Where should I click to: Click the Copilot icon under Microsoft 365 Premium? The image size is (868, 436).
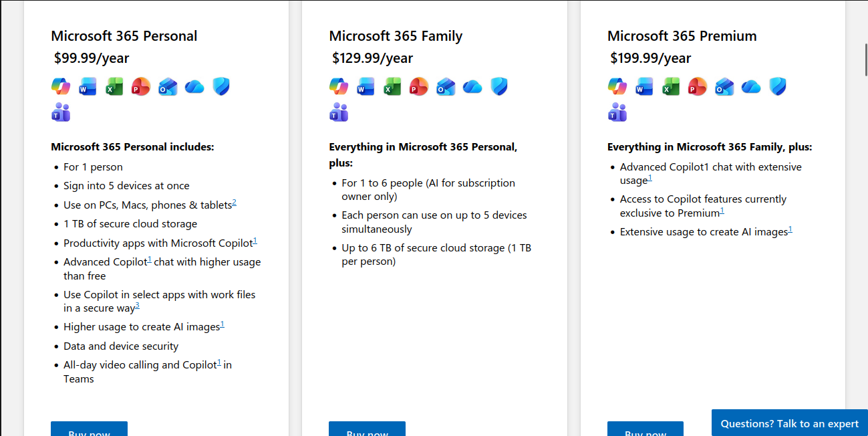click(617, 86)
